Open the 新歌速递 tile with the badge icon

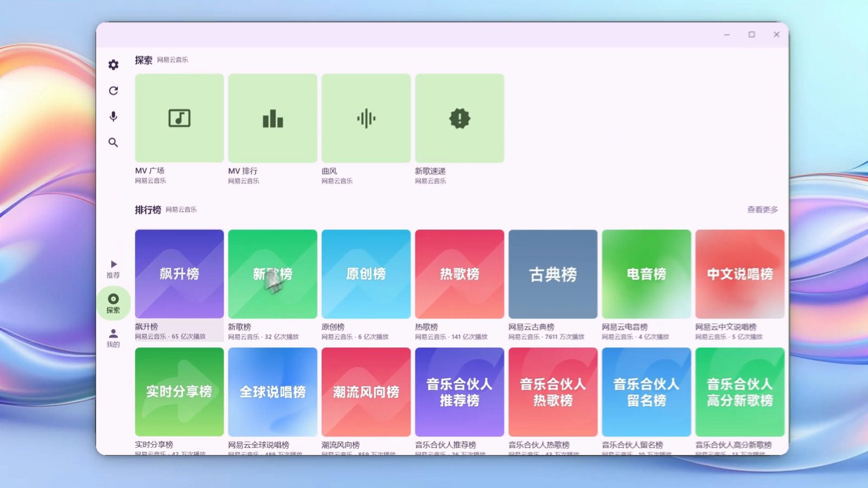point(459,118)
